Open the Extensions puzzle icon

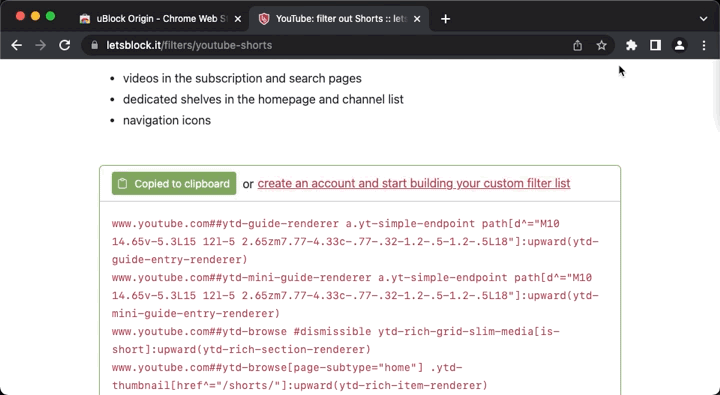tap(631, 45)
